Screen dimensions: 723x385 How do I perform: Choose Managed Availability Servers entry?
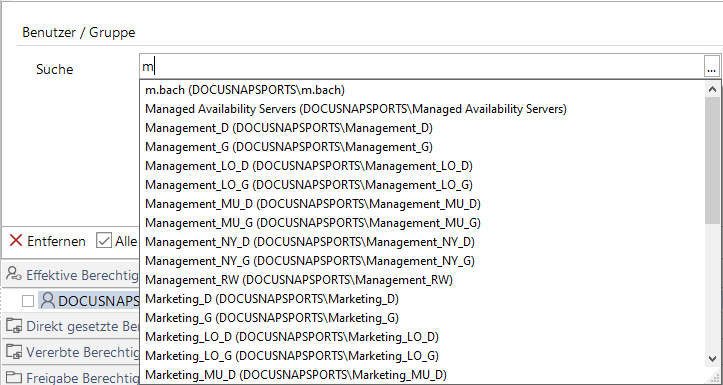[x=356, y=109]
